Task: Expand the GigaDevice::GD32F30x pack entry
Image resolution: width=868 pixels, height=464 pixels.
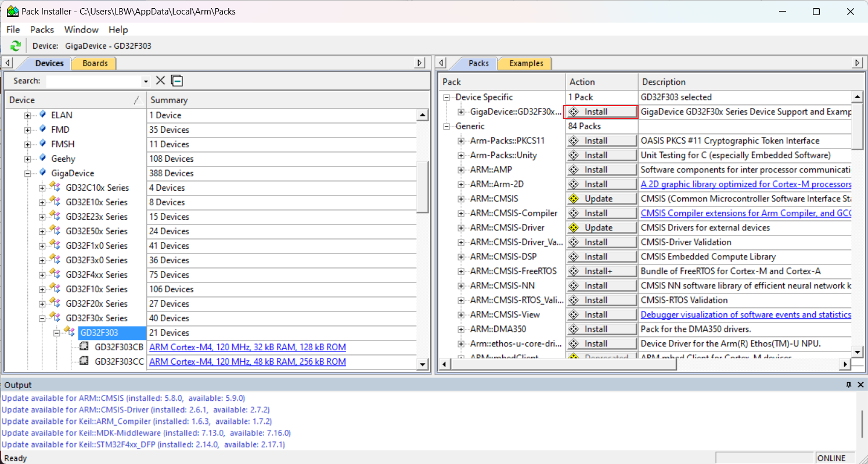Action: pos(461,112)
